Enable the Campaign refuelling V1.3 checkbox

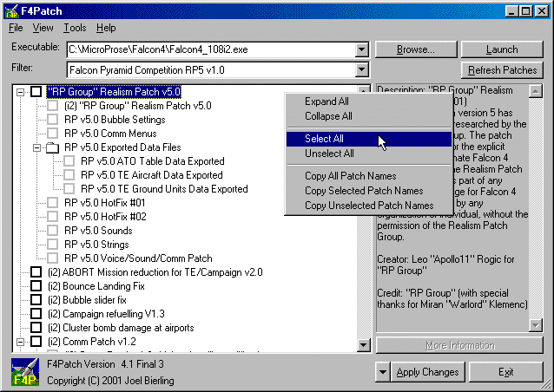(36, 313)
